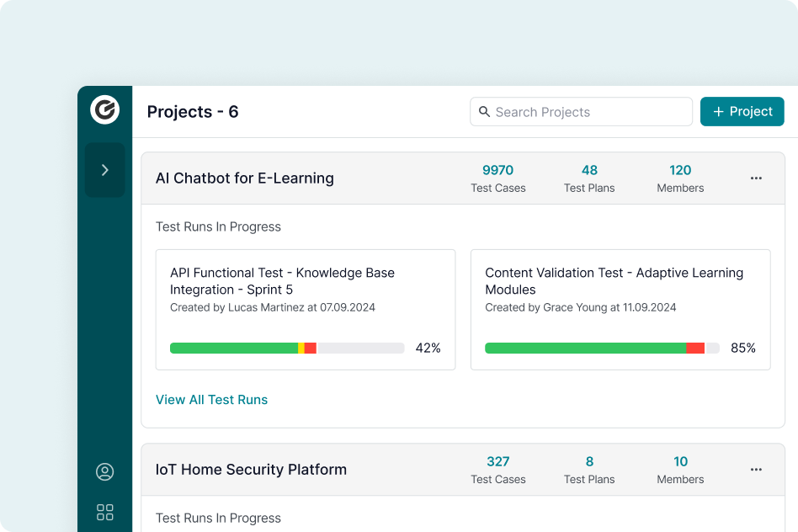Screen dimensions: 798x532
Task: Focus the Search Projects input field
Action: 581,111
